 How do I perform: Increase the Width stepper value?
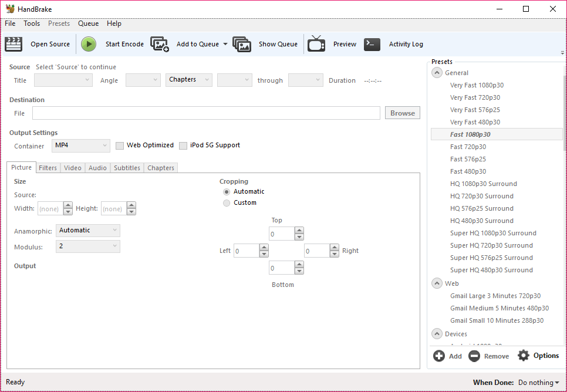tap(68, 205)
